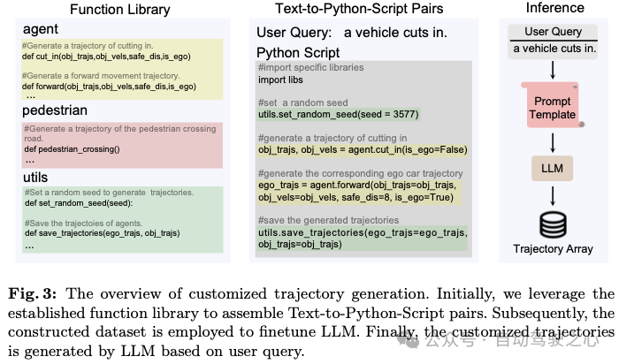The height and width of the screenshot is (364, 619).
Task: Click the pink Prompt Template scroll
Action: point(553,105)
